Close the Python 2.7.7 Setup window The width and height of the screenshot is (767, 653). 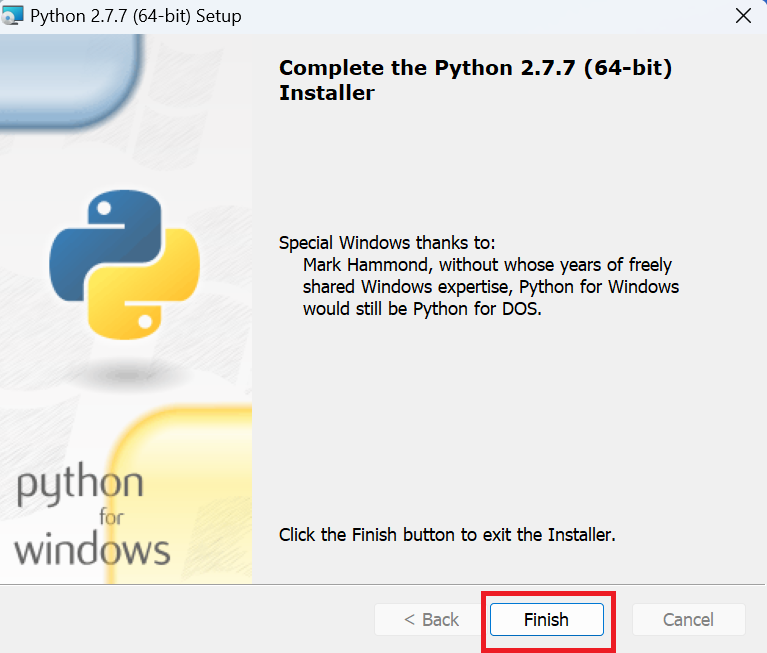(x=743, y=16)
